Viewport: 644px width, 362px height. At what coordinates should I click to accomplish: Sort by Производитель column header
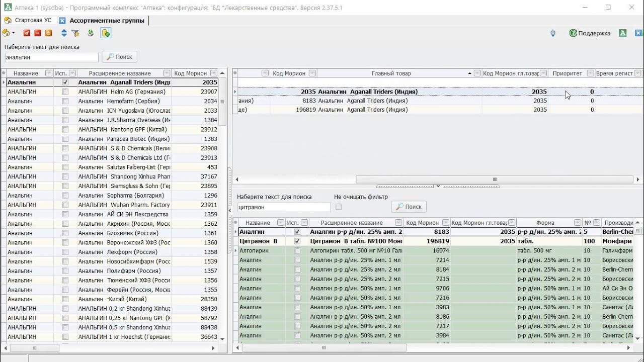click(619, 223)
